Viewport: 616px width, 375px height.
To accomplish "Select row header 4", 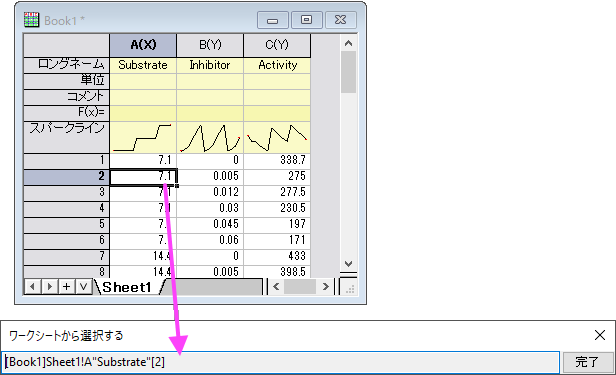I will 66,209.
